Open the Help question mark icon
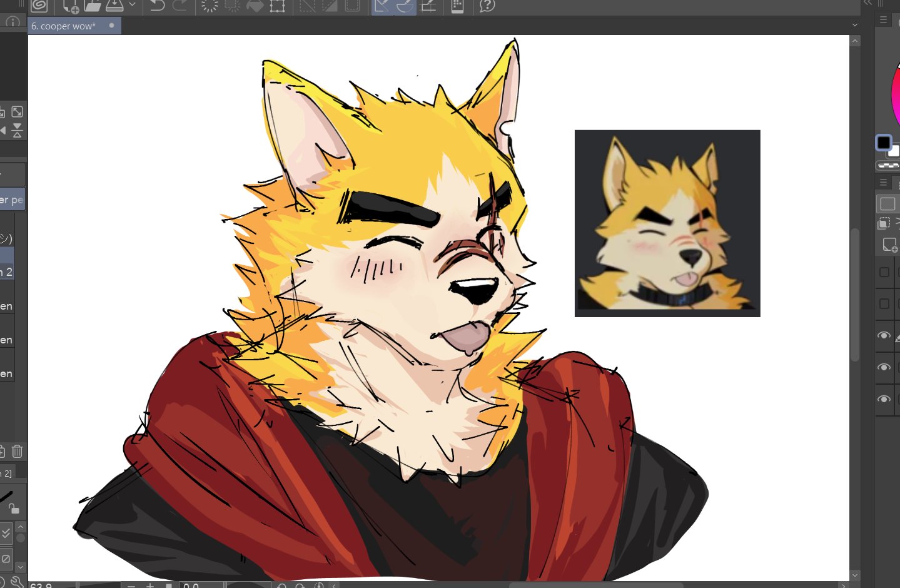Screen dimensions: 900x588 487,6
